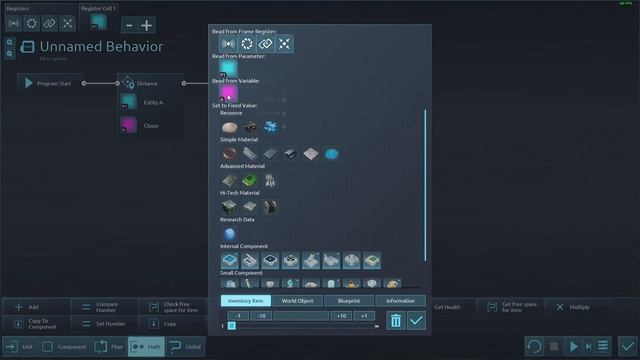Zoom in with the upper magnifier icon
Viewport: 640px width, 360px height.
pos(10,42)
